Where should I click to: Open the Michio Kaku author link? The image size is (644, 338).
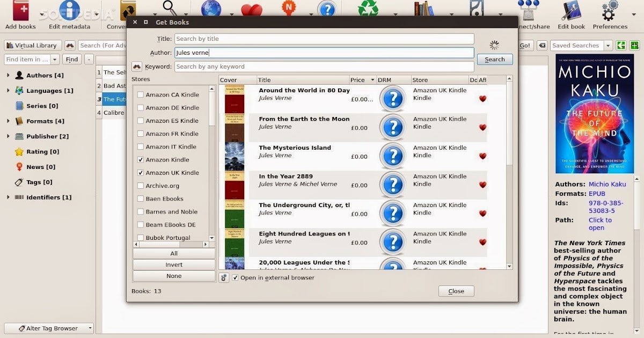click(608, 185)
